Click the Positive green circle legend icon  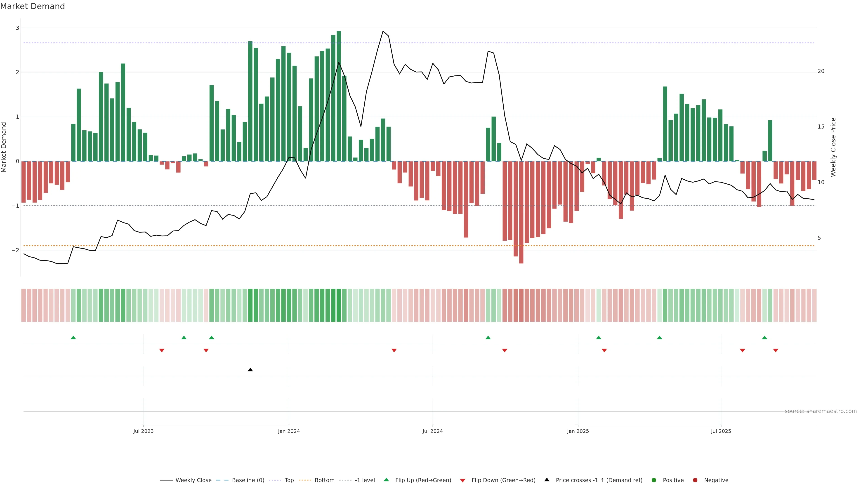654,480
